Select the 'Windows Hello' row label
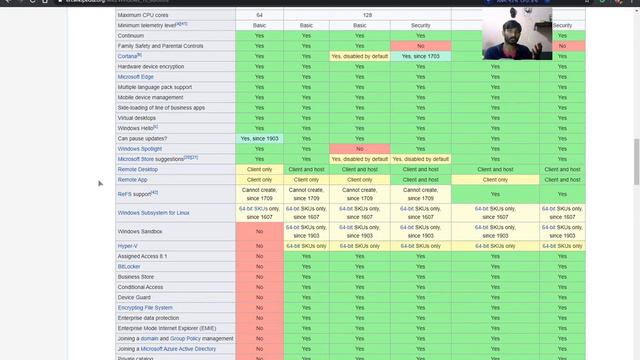Screen dimensions: 640x360 135,129
